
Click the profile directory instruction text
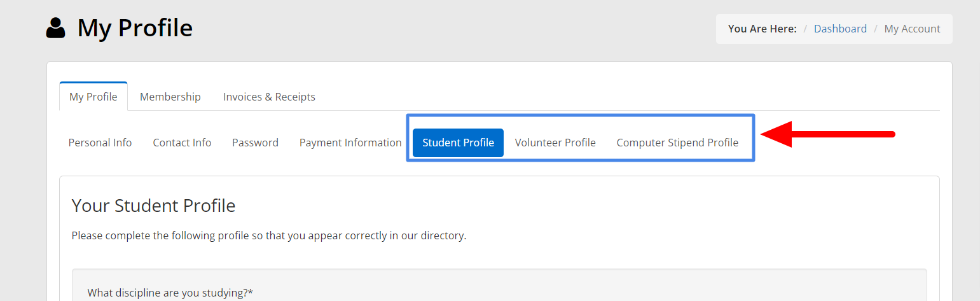pyautogui.click(x=268, y=235)
